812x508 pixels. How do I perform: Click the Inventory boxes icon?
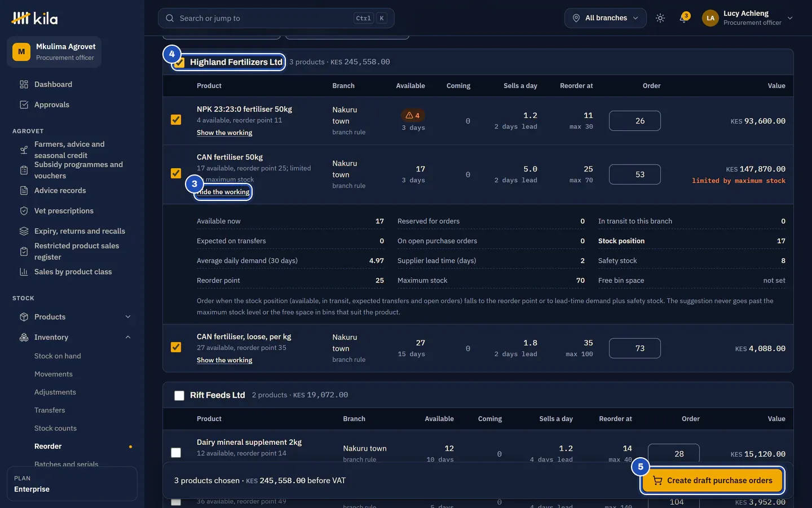coord(24,338)
